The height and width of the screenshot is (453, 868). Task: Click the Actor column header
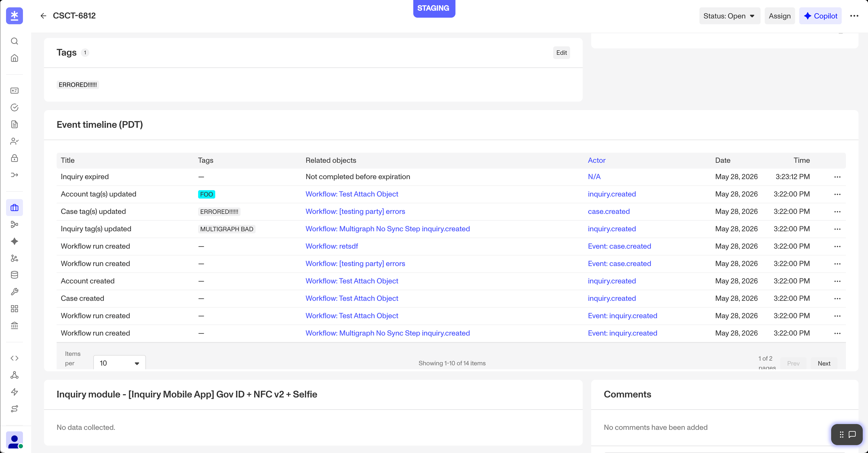[x=596, y=160]
